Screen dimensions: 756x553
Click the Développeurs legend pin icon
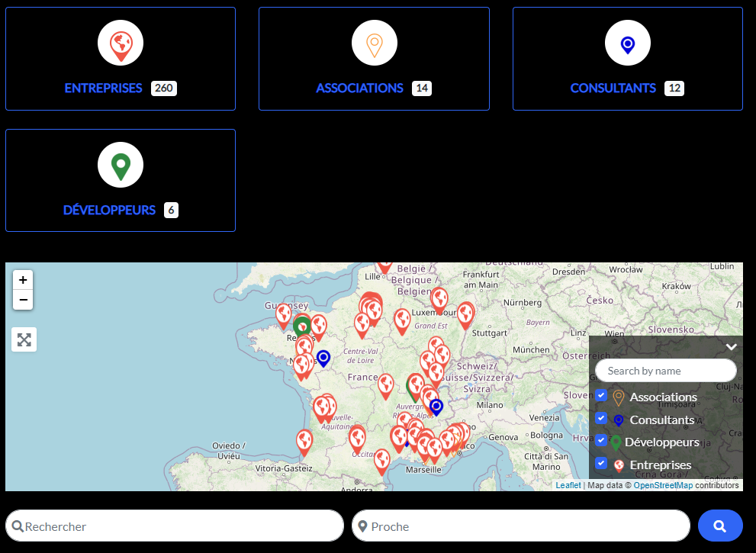tap(616, 442)
